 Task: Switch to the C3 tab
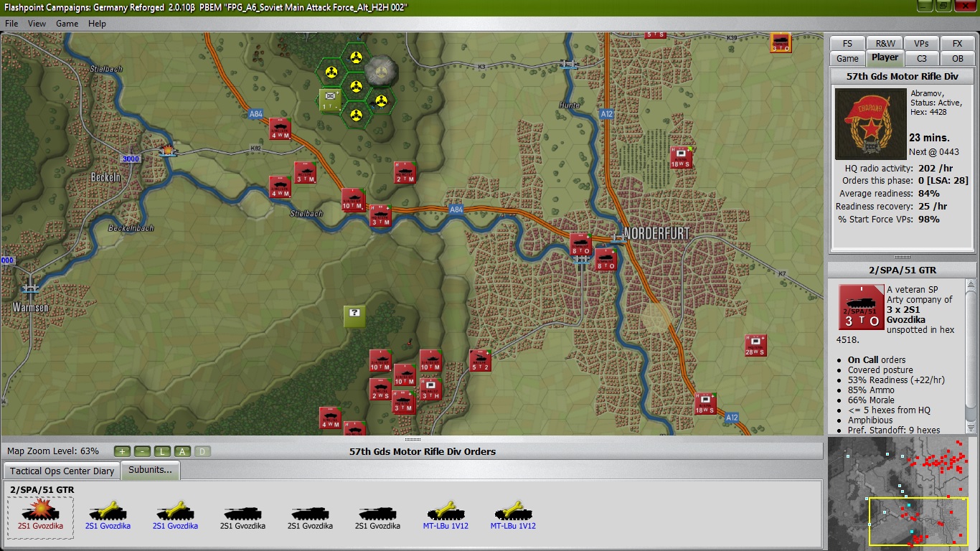point(921,59)
